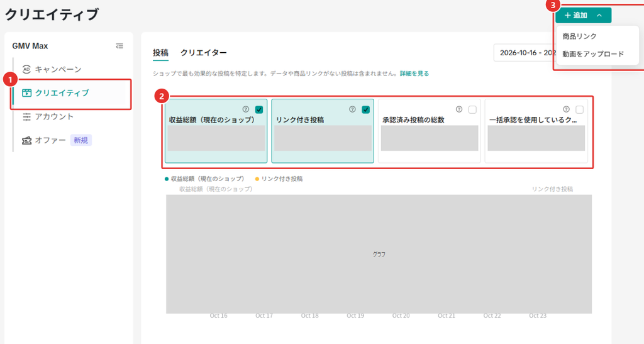Open help tooltip for 承認済み投稿の総数 card
644x344 pixels.
pyautogui.click(x=459, y=109)
